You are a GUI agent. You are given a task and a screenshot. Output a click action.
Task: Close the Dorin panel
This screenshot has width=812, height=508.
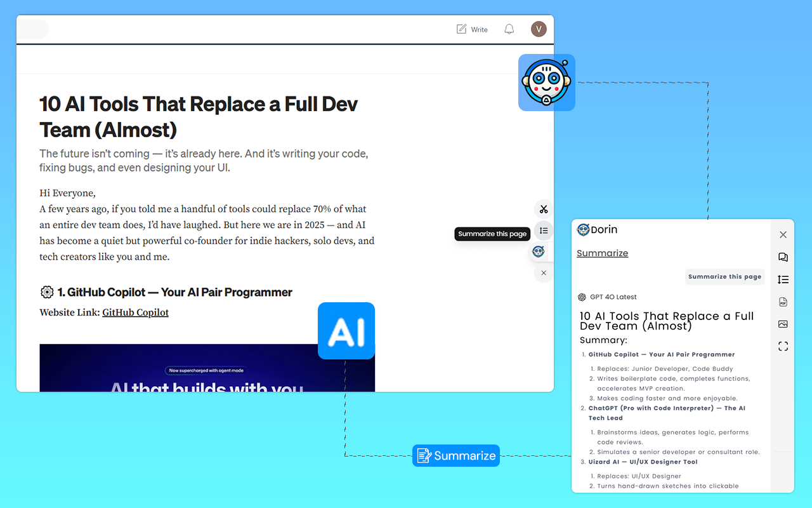(x=783, y=235)
